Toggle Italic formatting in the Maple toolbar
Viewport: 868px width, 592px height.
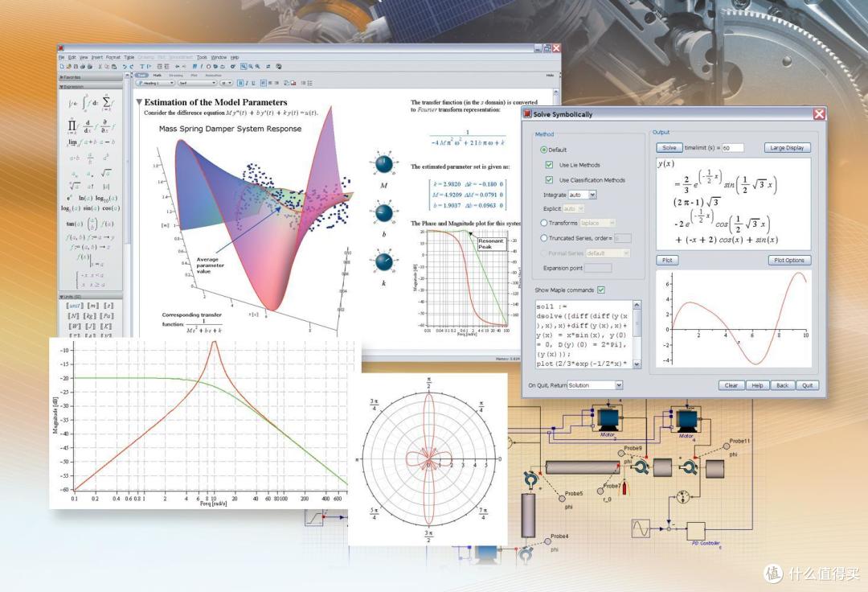point(247,83)
